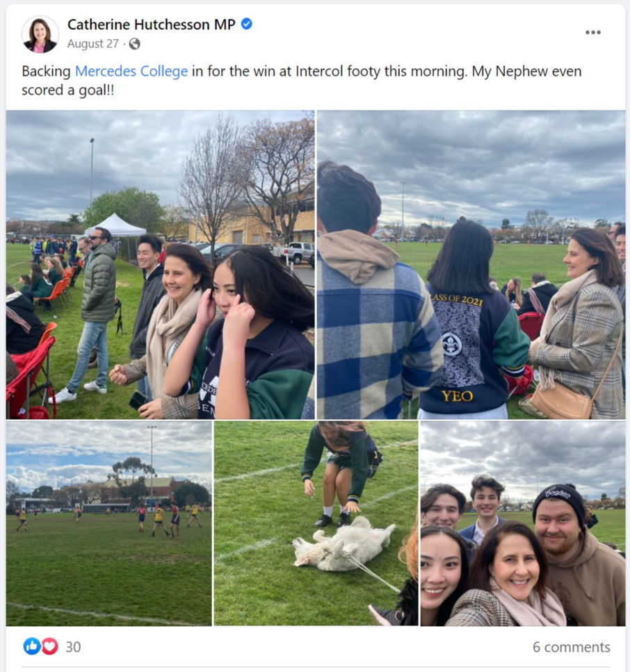Click the public globe privacy icon
630x672 pixels.
(135, 44)
